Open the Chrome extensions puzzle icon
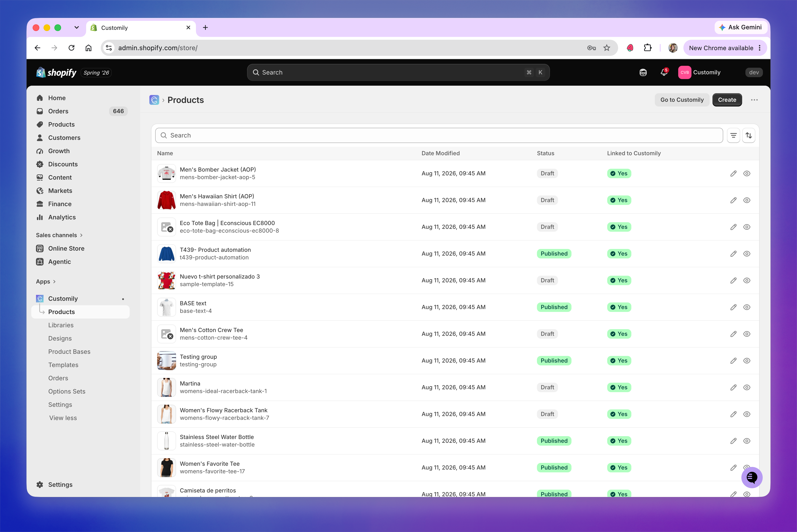The height and width of the screenshot is (532, 797). [647, 48]
